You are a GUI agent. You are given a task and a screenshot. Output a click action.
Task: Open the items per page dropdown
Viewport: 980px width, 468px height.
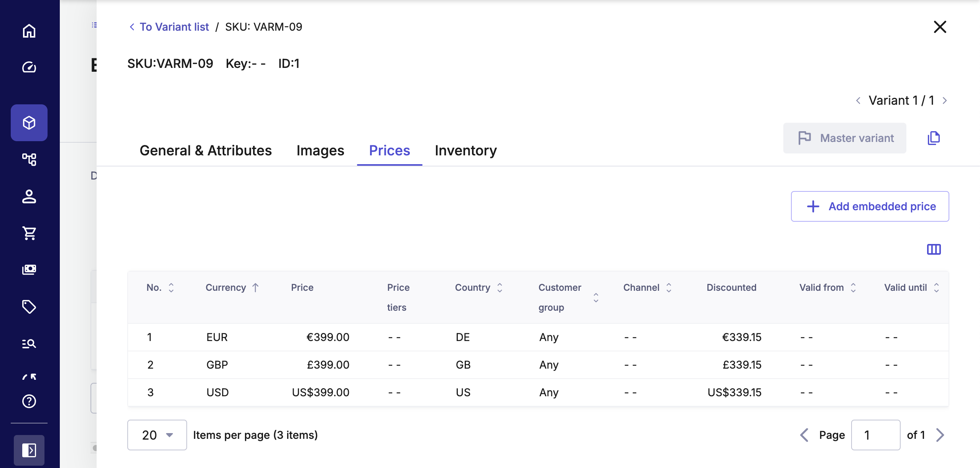[157, 435]
